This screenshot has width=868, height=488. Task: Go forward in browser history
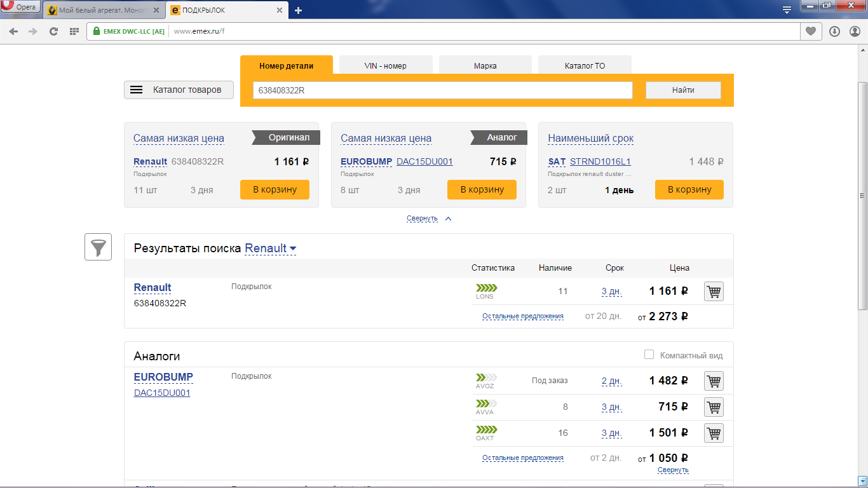point(33,31)
